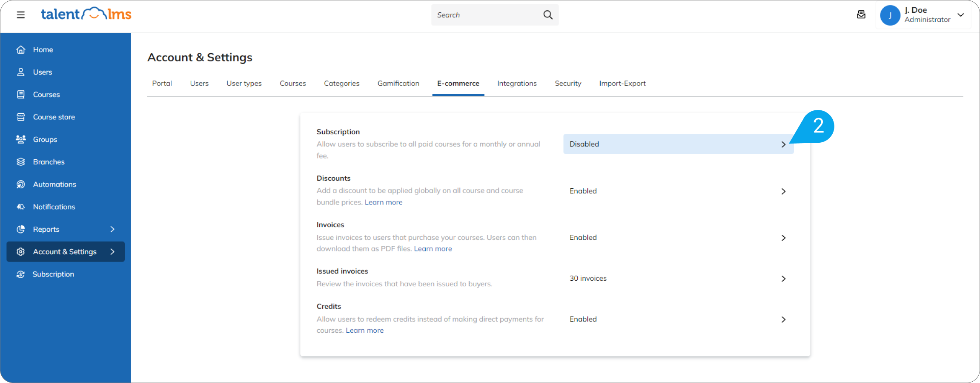Follow Learn more link under Invoices

click(433, 249)
